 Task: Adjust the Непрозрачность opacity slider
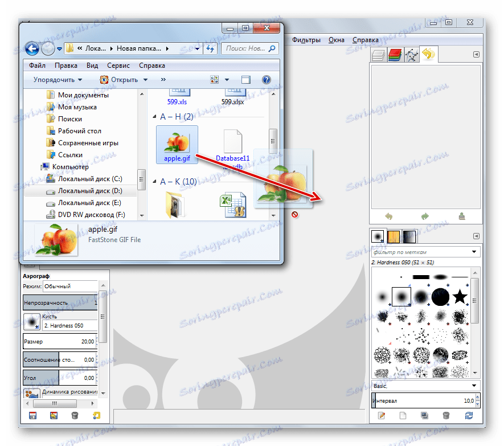click(x=60, y=302)
